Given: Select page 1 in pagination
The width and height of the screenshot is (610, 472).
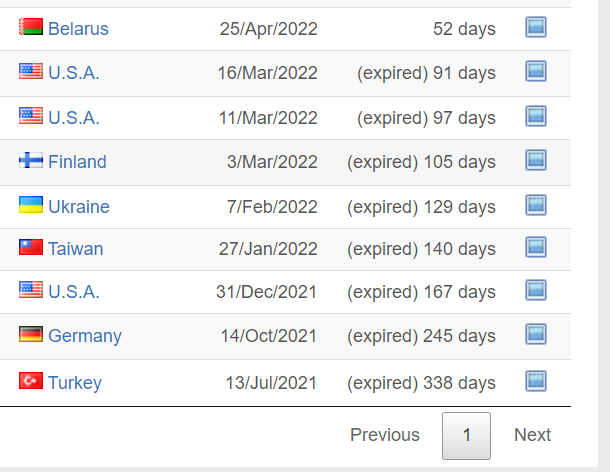Looking at the screenshot, I should tap(466, 436).
